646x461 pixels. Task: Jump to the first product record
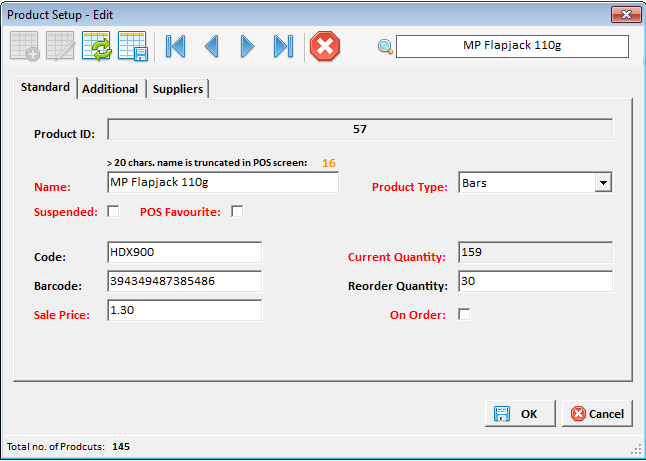tap(176, 47)
